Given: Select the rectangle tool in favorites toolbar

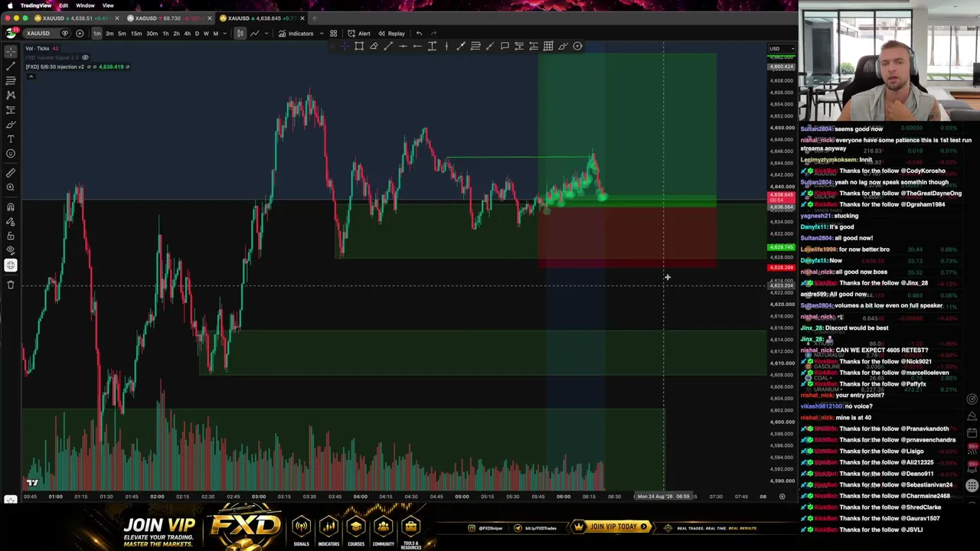Looking at the screenshot, I should pyautogui.click(x=359, y=46).
